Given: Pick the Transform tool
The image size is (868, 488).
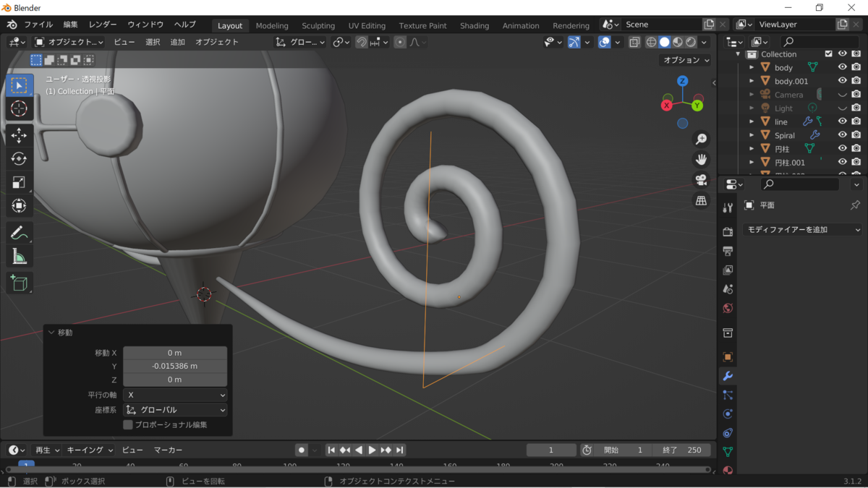Looking at the screenshot, I should 20,206.
